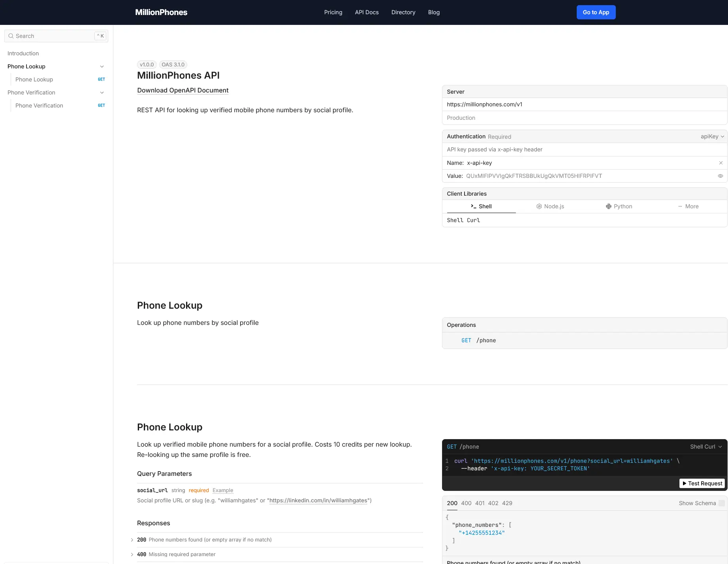The width and height of the screenshot is (728, 564).
Task: Expand the 200 response details
Action: coord(132,540)
